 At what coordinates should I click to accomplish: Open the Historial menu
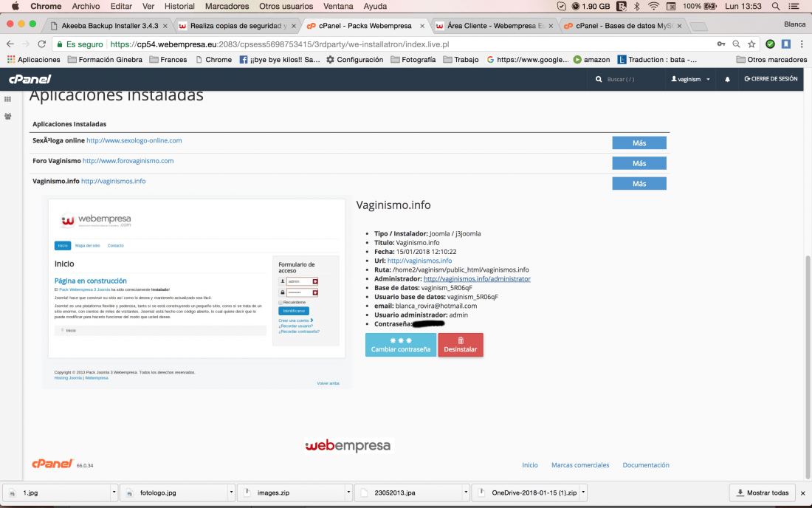[x=179, y=6]
